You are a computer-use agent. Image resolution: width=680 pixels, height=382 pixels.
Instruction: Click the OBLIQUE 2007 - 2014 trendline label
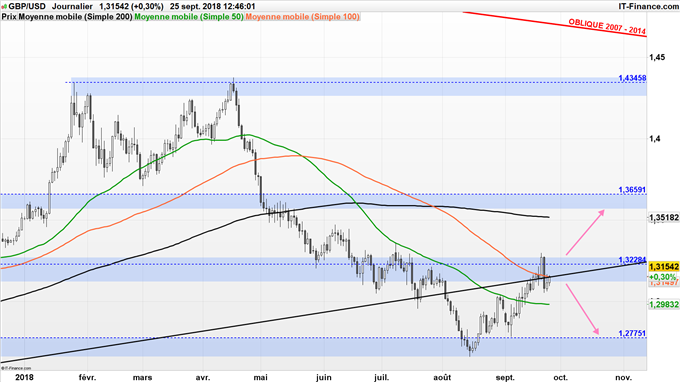[607, 27]
